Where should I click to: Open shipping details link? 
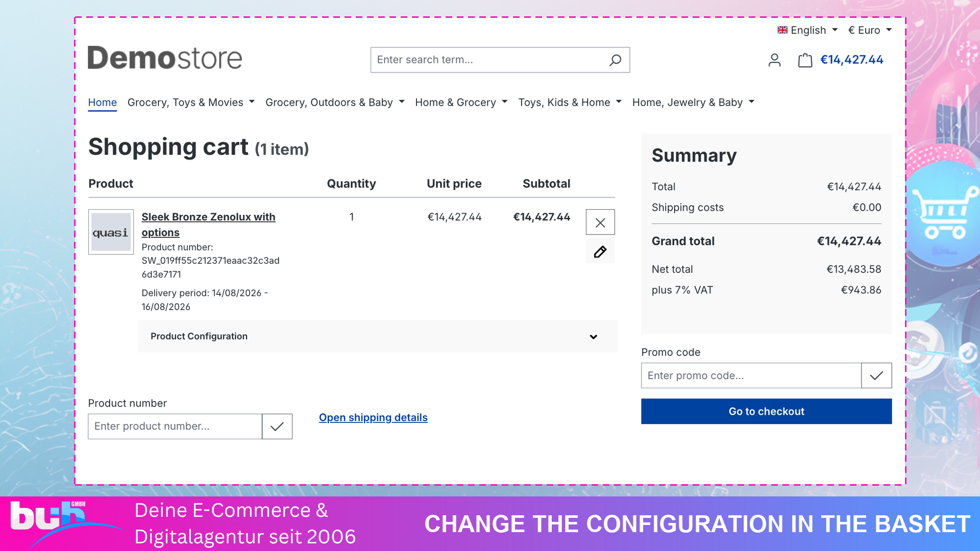[373, 417]
